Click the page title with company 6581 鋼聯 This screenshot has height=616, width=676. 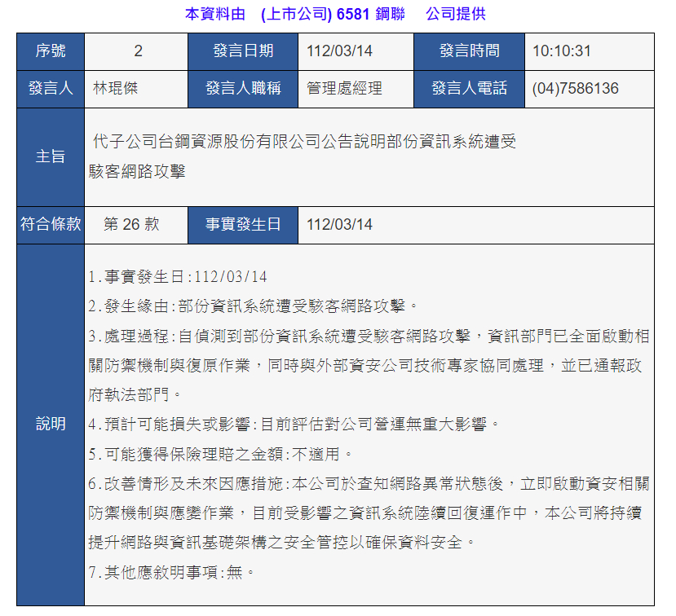pyautogui.click(x=335, y=14)
